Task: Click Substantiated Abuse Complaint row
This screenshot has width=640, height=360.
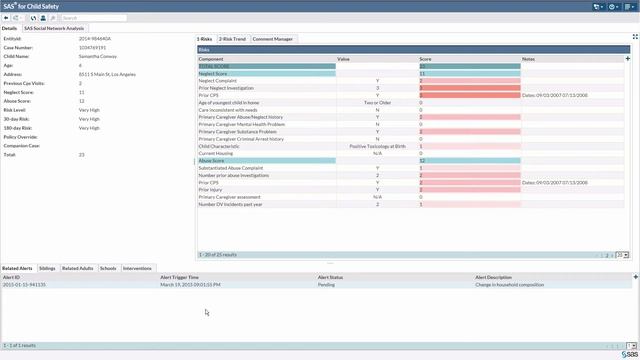Action: [411, 168]
